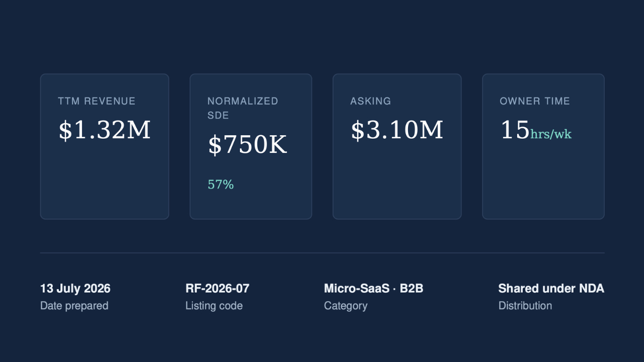Screen dimensions: 644x362
Task: Select the 13 July 2026 date
Action: coord(75,289)
